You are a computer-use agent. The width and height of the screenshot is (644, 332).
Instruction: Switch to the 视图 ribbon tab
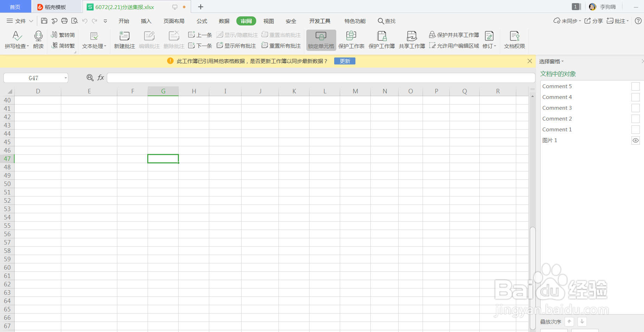[x=268, y=21]
